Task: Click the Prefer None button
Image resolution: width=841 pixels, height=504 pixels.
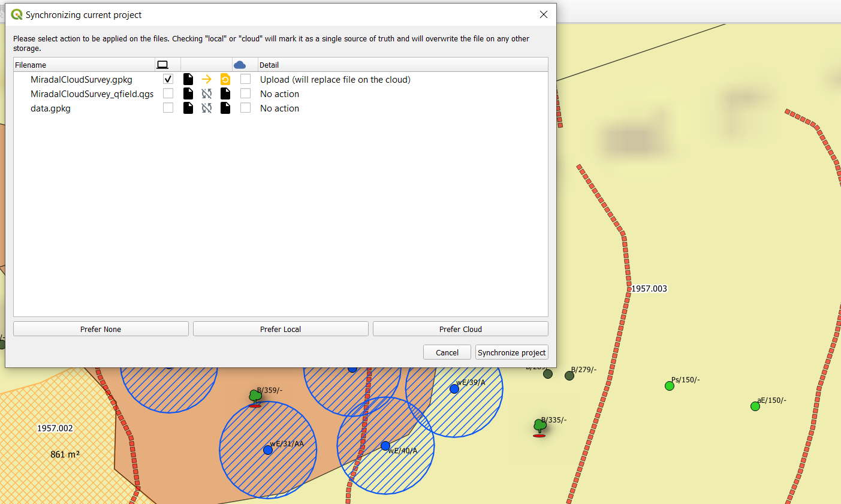Action: pyautogui.click(x=101, y=329)
